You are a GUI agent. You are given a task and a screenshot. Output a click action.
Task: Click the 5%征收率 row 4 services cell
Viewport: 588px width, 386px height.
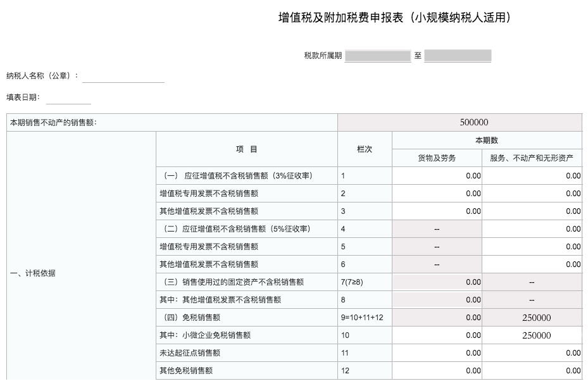pyautogui.click(x=532, y=228)
